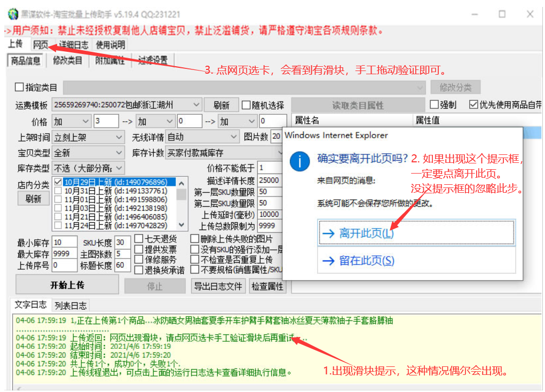This screenshot has height=392, width=545.
Task: Check the 11月01日上新 category
Action: [58, 199]
